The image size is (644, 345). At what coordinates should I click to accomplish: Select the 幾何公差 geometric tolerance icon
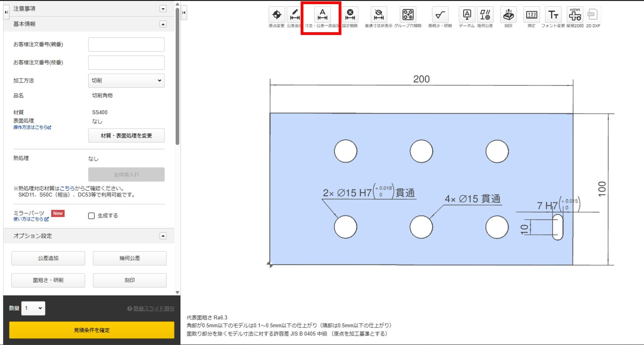coord(485,14)
